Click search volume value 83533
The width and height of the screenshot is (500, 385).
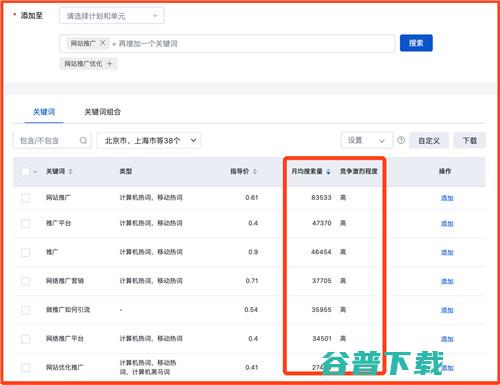click(x=321, y=198)
